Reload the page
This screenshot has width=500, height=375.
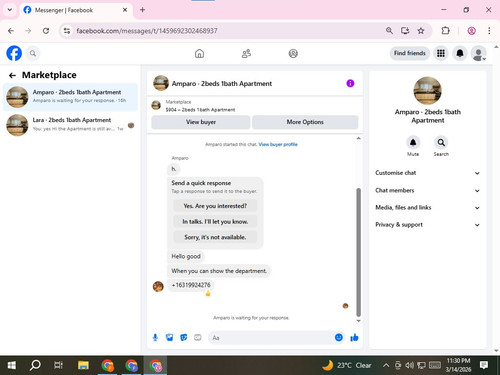tap(46, 31)
